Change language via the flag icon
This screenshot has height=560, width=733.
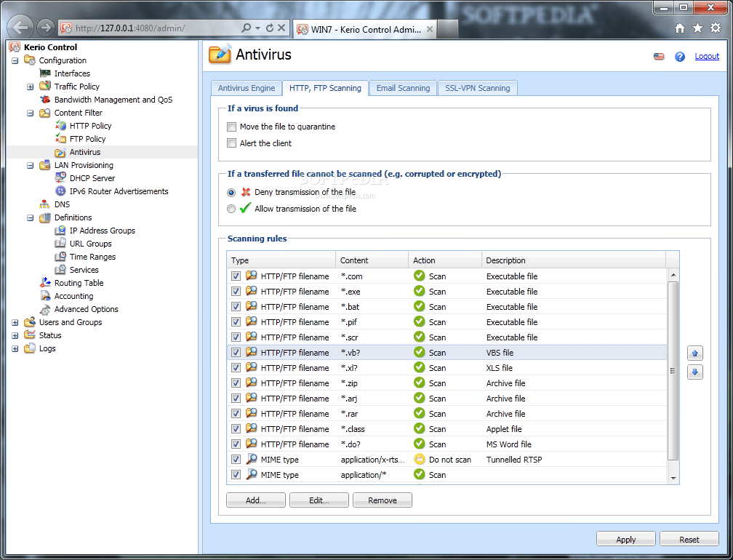[659, 57]
